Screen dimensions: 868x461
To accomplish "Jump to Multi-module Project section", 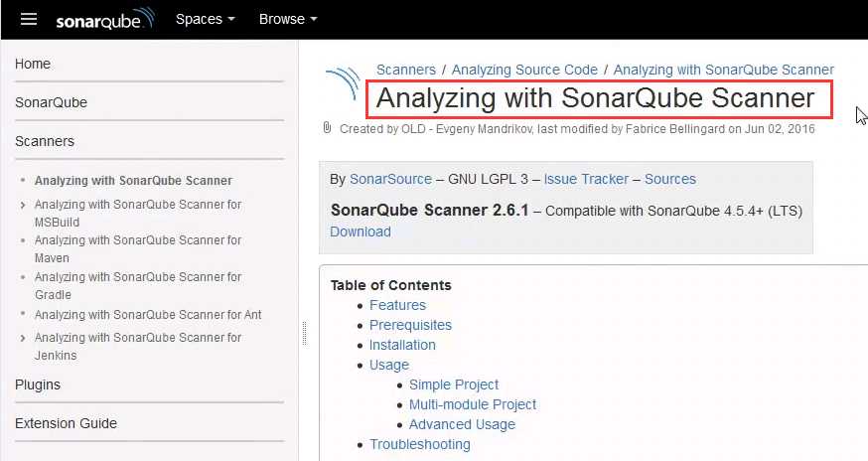I will click(472, 404).
